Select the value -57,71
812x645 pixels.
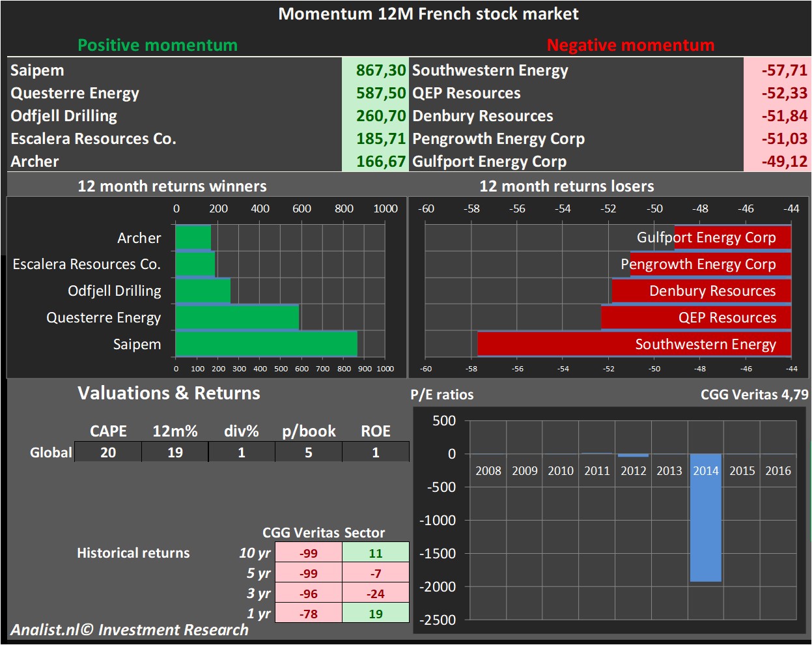pyautogui.click(x=785, y=70)
